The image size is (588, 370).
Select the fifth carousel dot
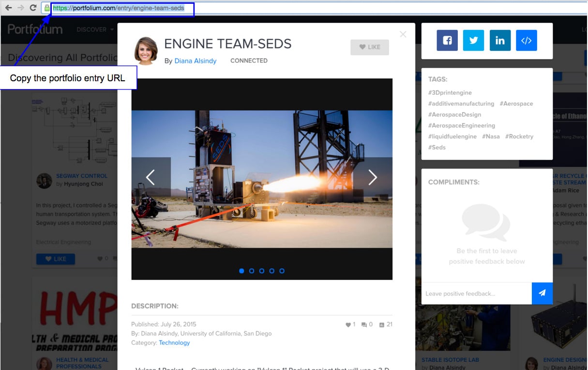[282, 271]
